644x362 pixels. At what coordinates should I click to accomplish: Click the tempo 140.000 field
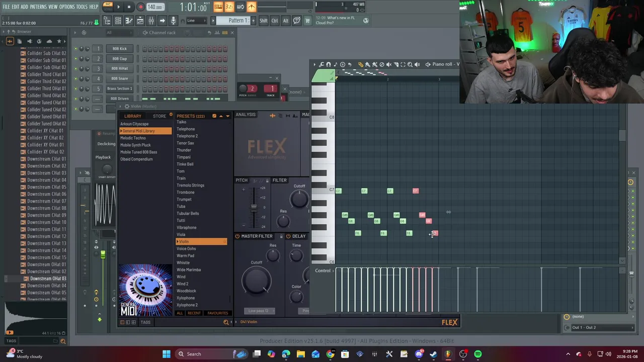pyautogui.click(x=155, y=7)
